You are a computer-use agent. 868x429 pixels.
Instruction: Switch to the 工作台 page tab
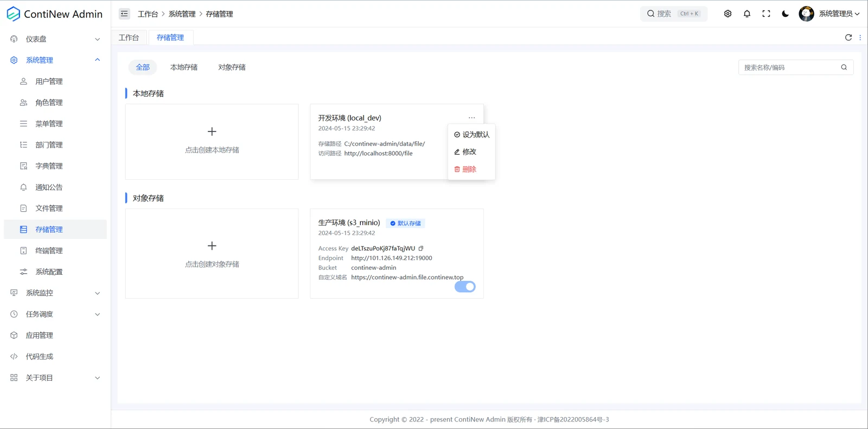pos(129,37)
